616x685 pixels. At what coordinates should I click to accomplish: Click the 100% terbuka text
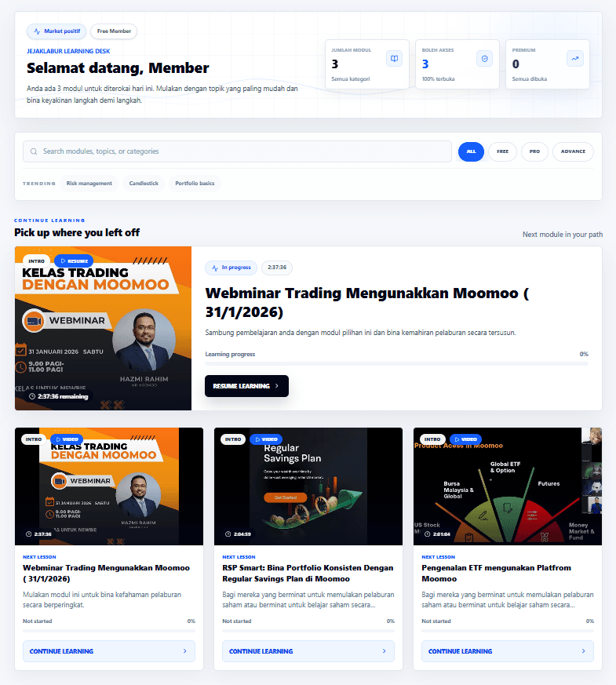pos(438,79)
